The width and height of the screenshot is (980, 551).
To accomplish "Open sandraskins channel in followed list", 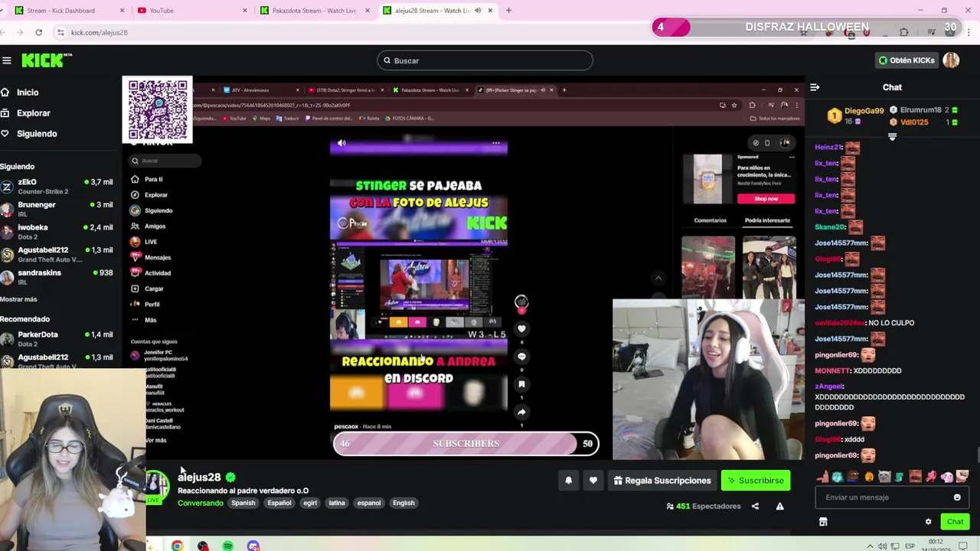I will point(57,277).
